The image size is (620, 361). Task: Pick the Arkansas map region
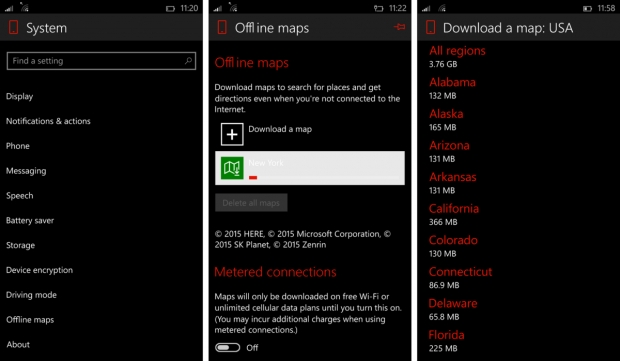point(453,183)
